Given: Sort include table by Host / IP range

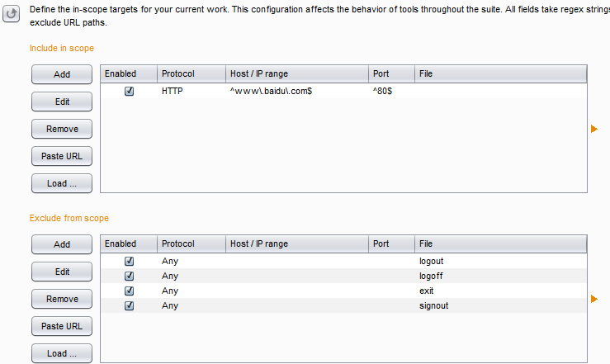Looking at the screenshot, I should coord(297,74).
